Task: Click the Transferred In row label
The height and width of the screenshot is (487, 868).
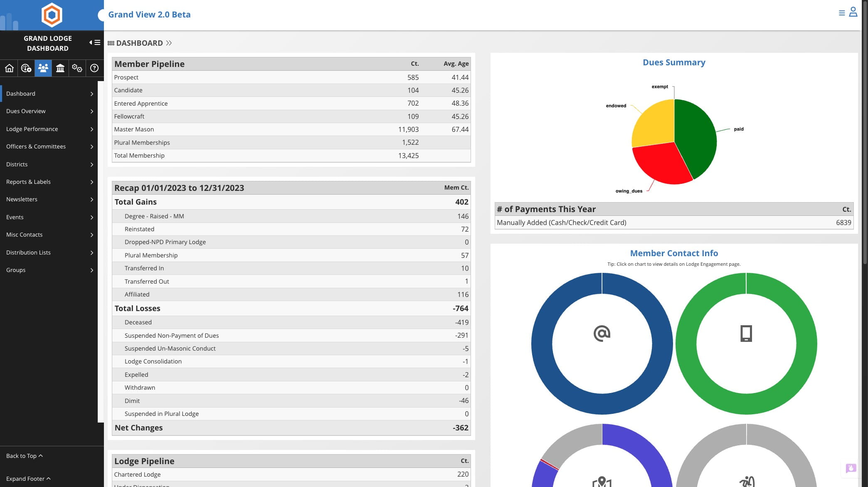Action: click(x=144, y=268)
